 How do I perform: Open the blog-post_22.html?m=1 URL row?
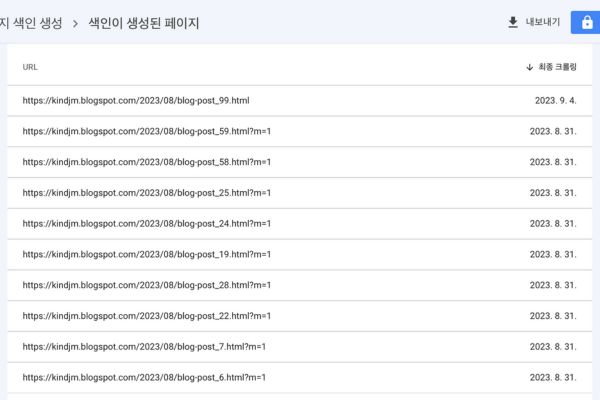click(x=146, y=317)
